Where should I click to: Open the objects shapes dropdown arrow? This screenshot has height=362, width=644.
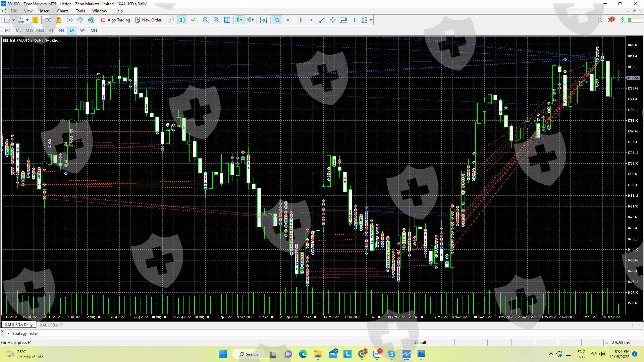[371, 20]
